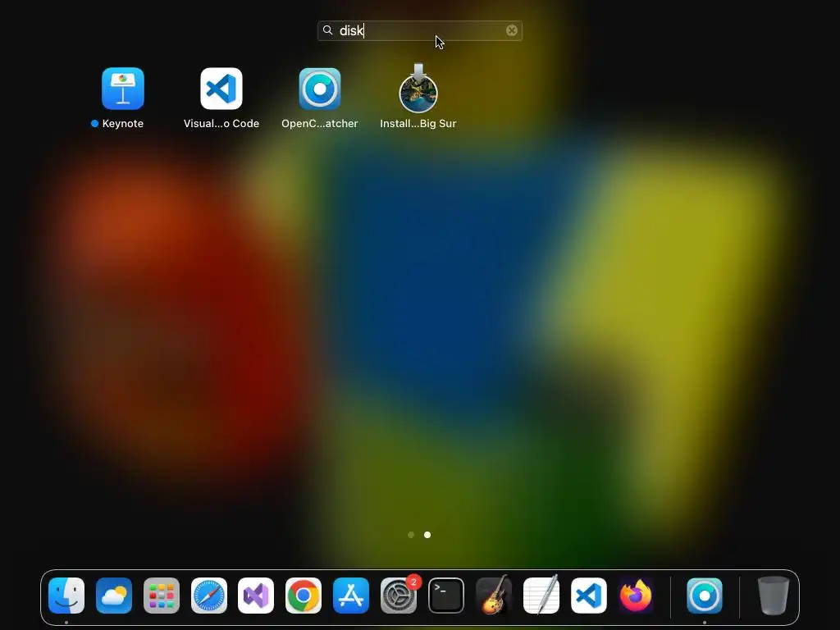Open System Preferences with badge in Dock
Viewport: 840px width, 630px height.
click(399, 596)
